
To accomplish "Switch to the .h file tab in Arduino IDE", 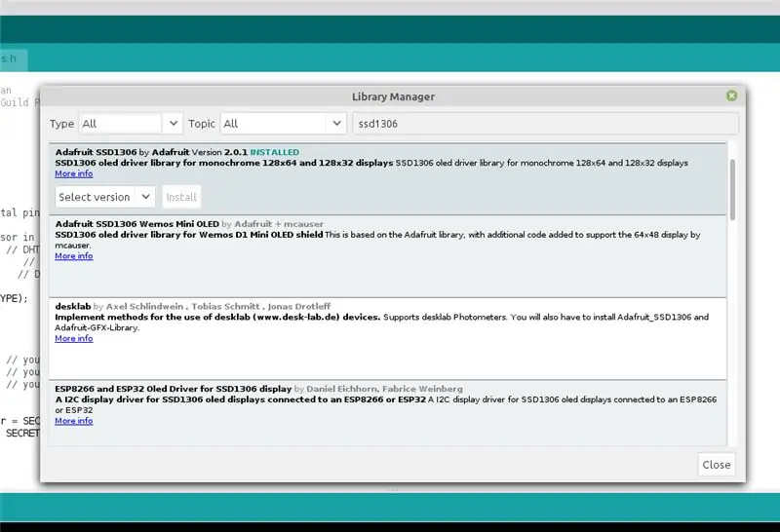I will pyautogui.click(x=14, y=59).
